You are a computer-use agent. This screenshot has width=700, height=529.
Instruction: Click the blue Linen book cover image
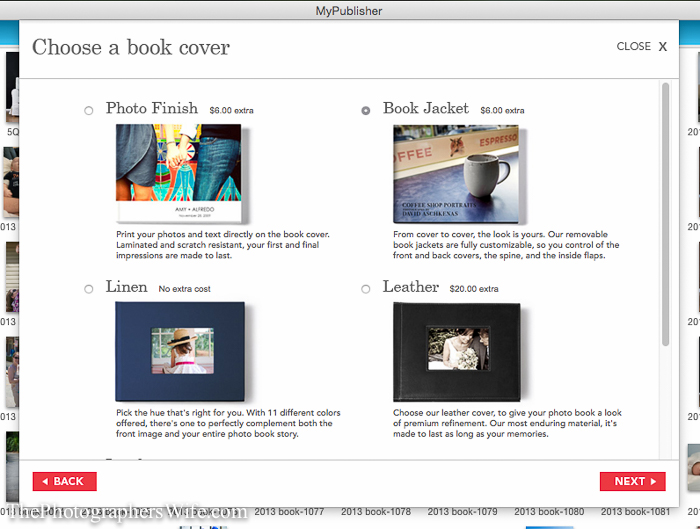coord(180,352)
